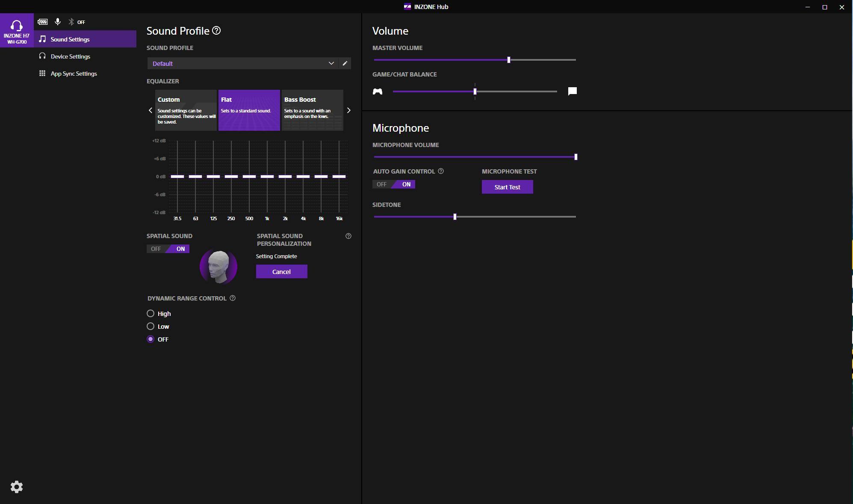The image size is (853, 504).
Task: Go to App Sync Settings
Action: 74,74
